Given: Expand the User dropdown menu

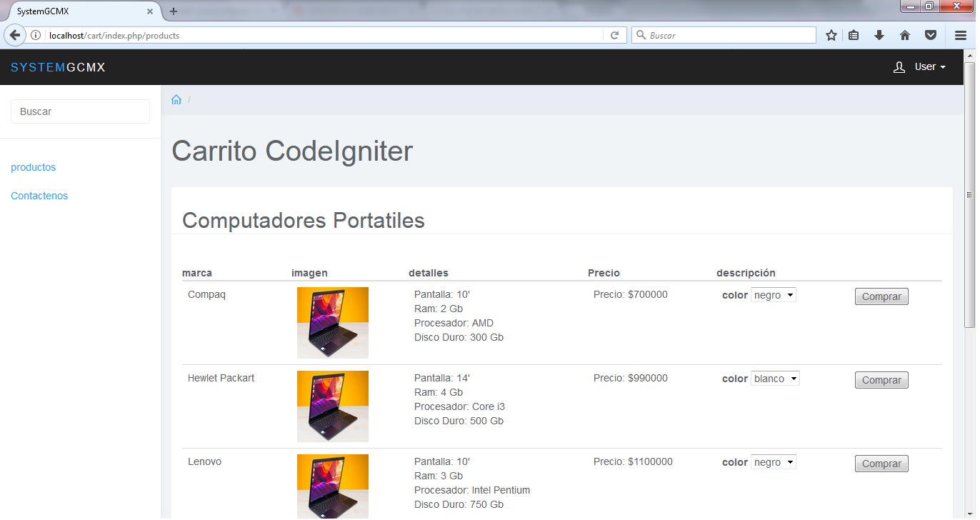Looking at the screenshot, I should pos(920,67).
